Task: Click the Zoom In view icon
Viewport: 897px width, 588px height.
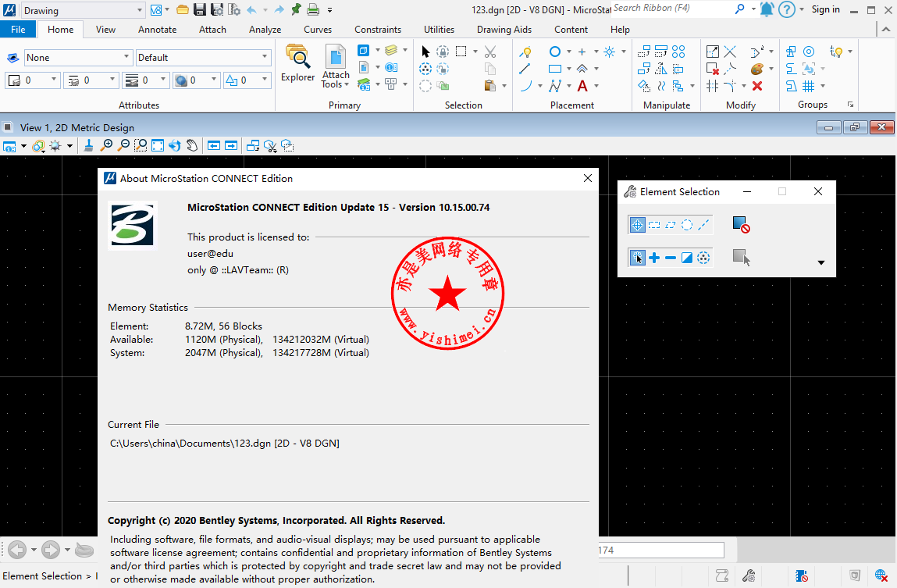Action: pyautogui.click(x=106, y=146)
